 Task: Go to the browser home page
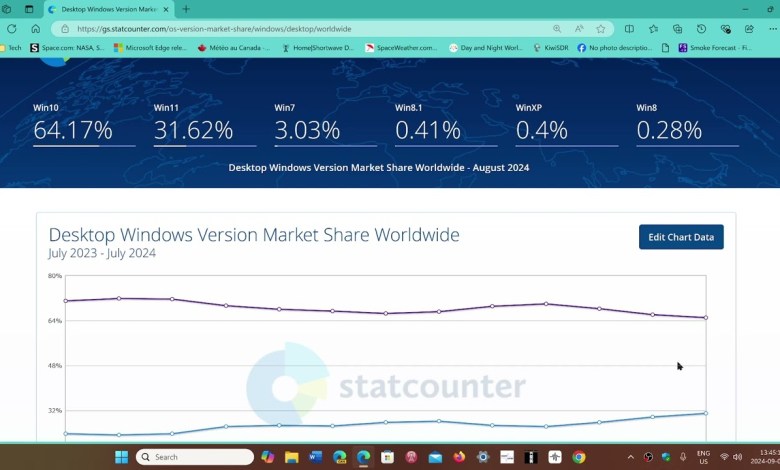coord(35,29)
